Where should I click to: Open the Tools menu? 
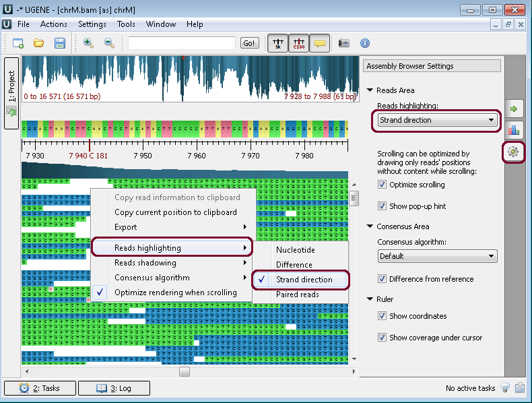126,24
